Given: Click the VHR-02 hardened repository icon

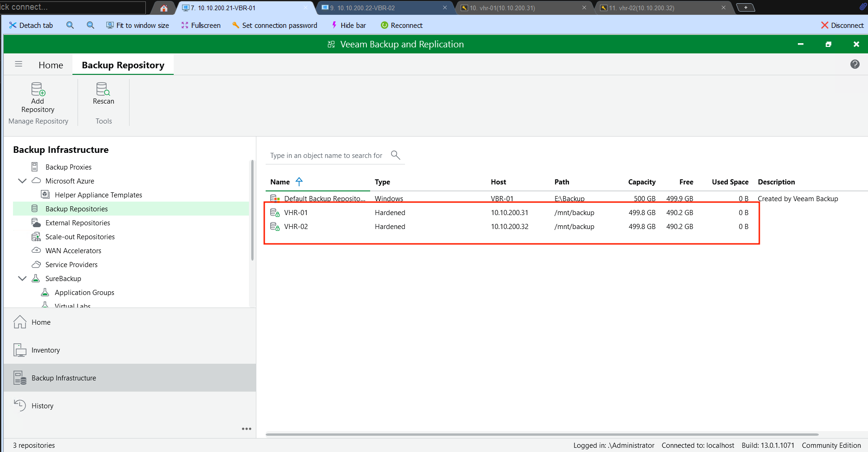Looking at the screenshot, I should coord(275,227).
